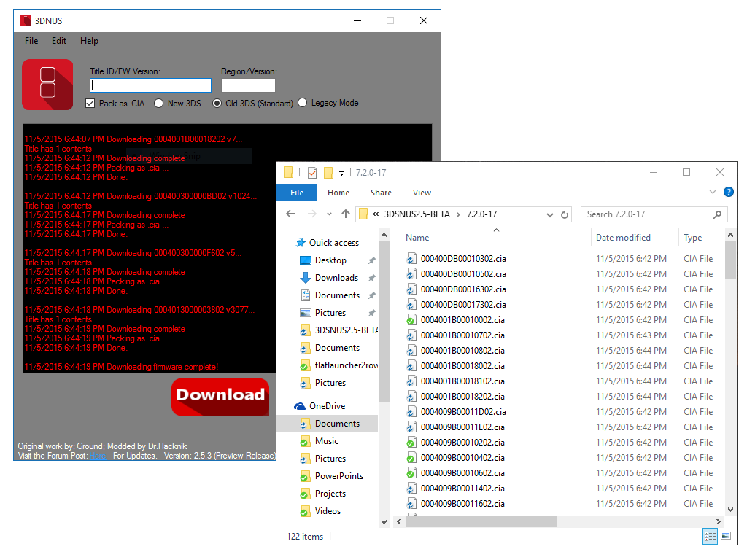The image size is (747, 560).
Task: Open Explorer File tab
Action: click(x=297, y=192)
